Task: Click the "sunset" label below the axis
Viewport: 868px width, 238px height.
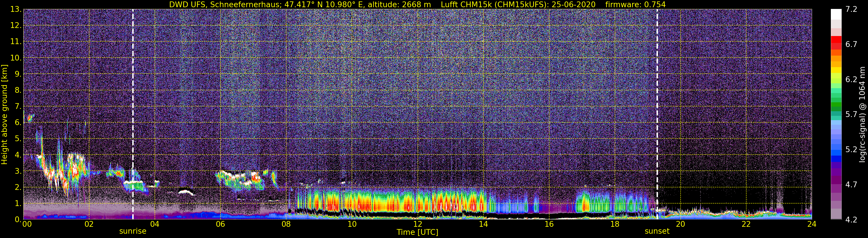Action: pos(657,231)
